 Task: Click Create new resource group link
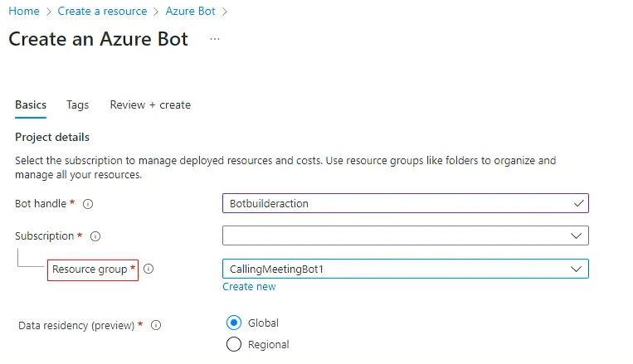pyautogui.click(x=249, y=287)
